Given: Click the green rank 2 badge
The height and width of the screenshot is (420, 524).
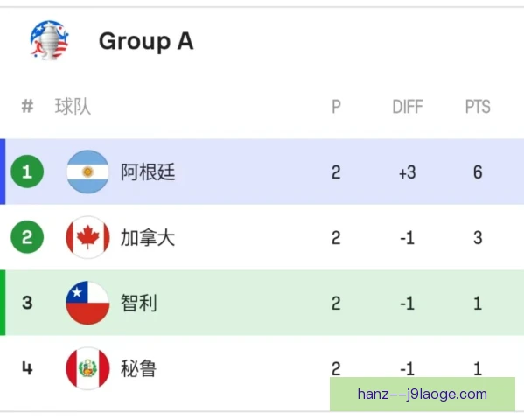Looking at the screenshot, I should point(27,237).
